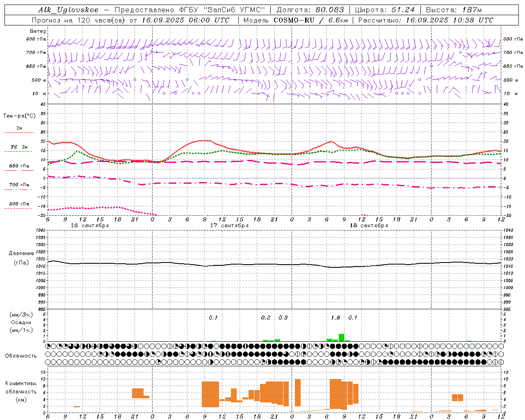The width and height of the screenshot is (525, 420).
Task: Click the longitude value Долгота: 80.083
Action: [x=311, y=10]
